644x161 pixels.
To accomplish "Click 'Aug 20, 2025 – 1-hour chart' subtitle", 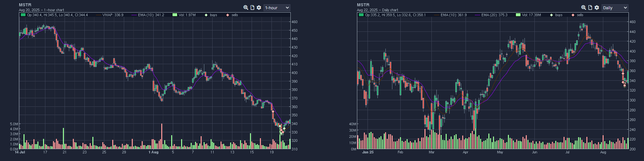I will tap(41, 10).
